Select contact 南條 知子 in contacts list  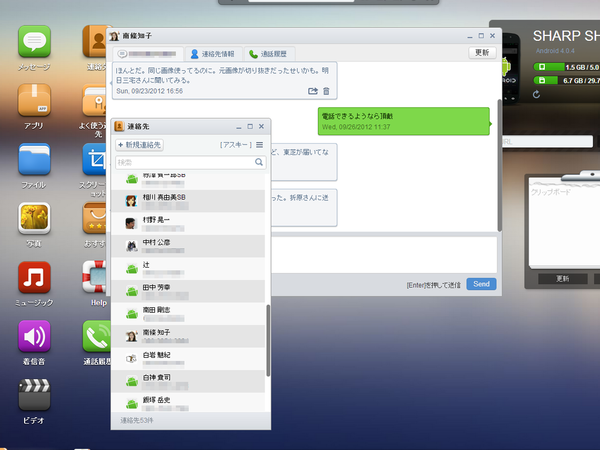[x=188, y=336]
